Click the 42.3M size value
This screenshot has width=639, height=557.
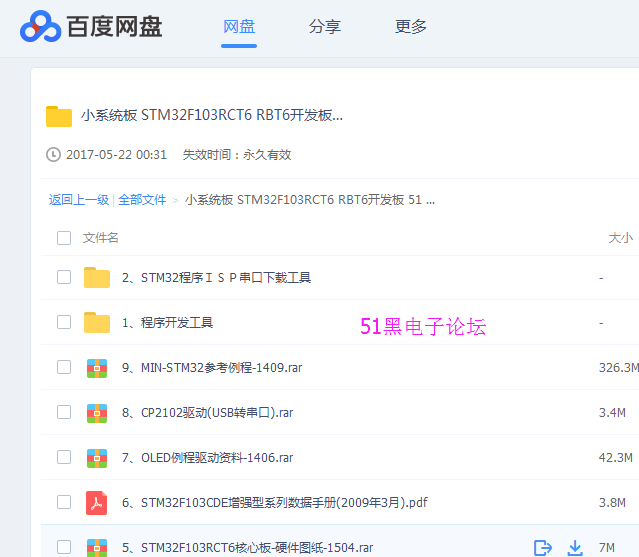tap(615, 458)
